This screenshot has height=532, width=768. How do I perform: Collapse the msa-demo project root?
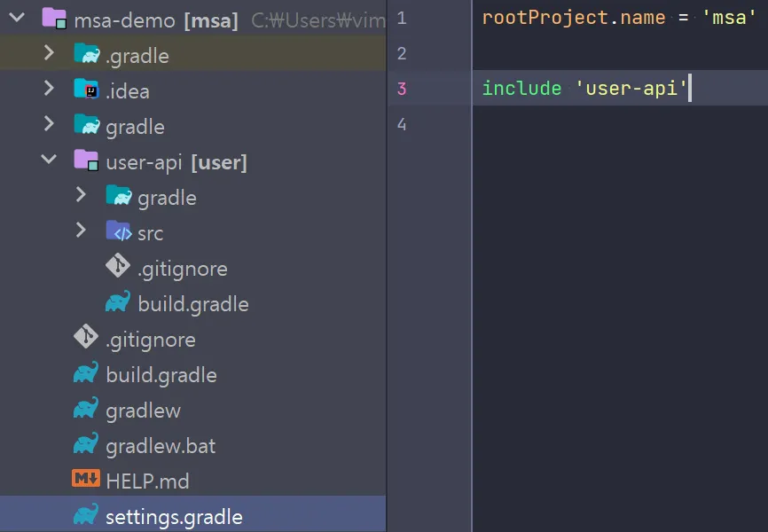(x=17, y=20)
